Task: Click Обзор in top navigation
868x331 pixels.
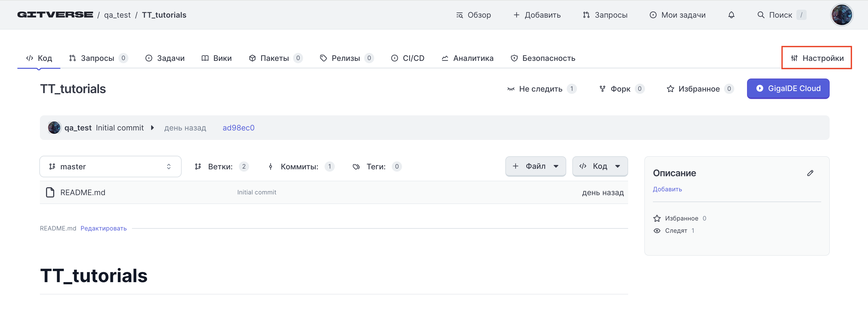Action: tap(473, 15)
